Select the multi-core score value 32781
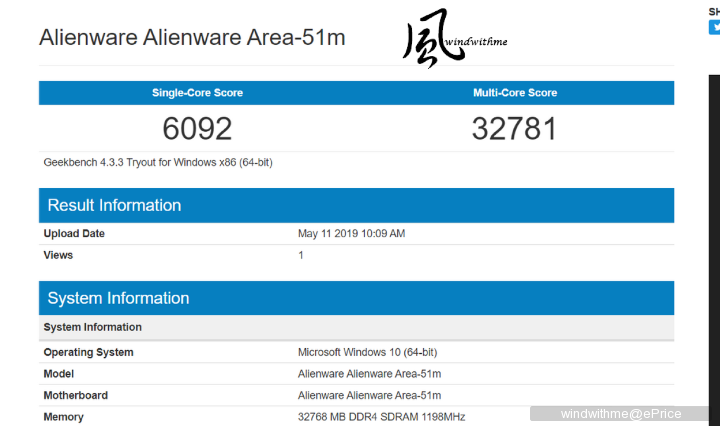Image resolution: width=720 pixels, height=426 pixels. click(x=514, y=128)
